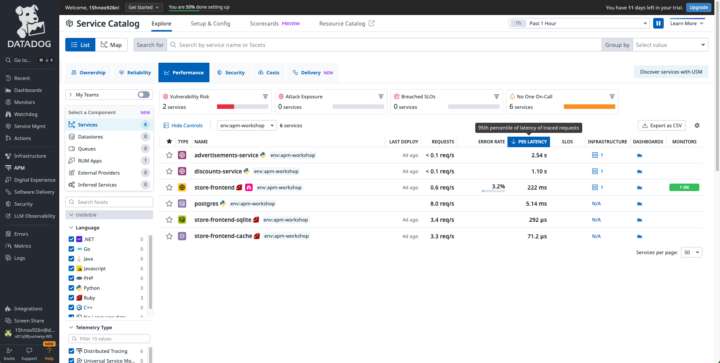This screenshot has height=363, width=720.
Task: Open the Services per page dropdown
Action: [x=692, y=252]
